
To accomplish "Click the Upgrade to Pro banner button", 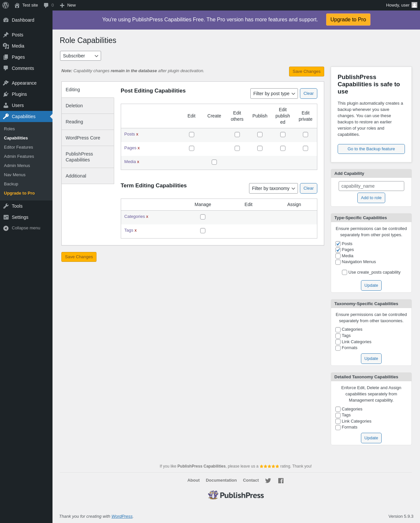I will (x=348, y=19).
